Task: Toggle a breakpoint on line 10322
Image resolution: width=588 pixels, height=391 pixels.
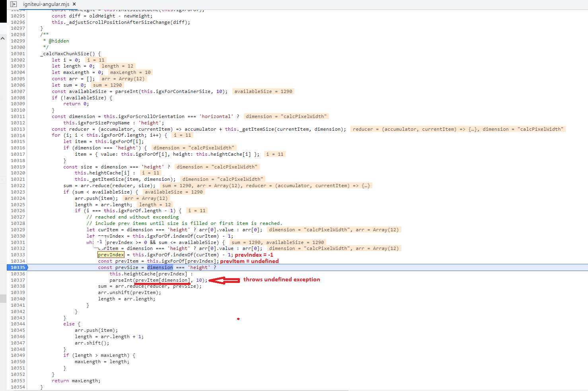Action: [18, 186]
